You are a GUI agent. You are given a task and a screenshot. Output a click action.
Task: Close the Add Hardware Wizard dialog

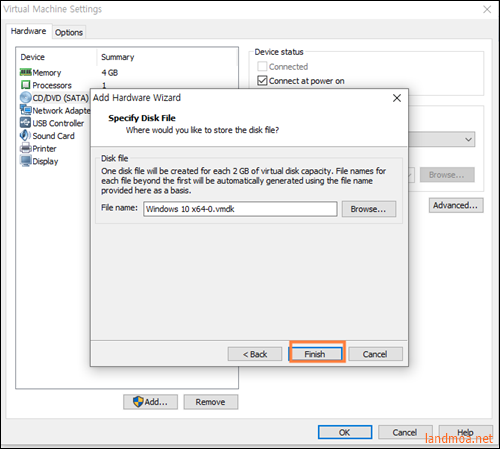(x=397, y=98)
